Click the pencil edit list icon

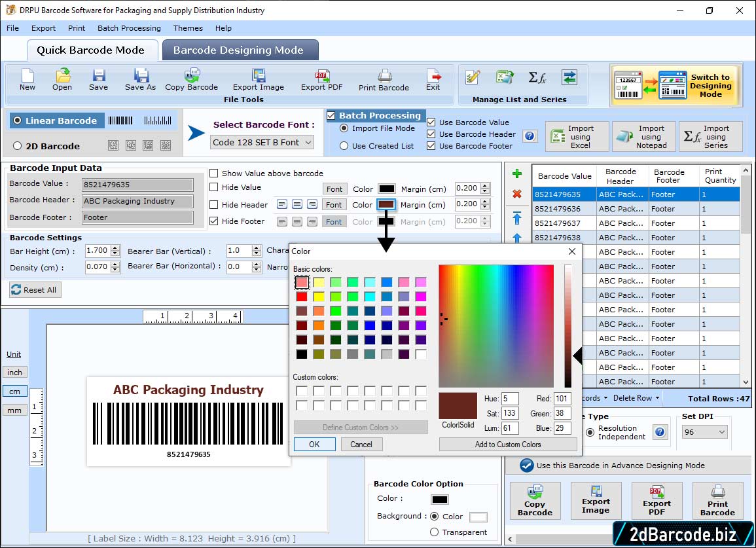pyautogui.click(x=473, y=77)
